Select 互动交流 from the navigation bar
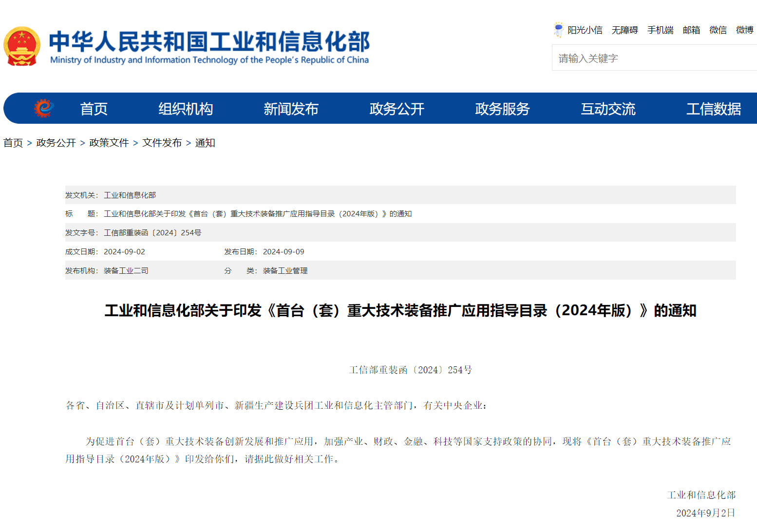Screen dimensions: 757x532 tap(608, 109)
